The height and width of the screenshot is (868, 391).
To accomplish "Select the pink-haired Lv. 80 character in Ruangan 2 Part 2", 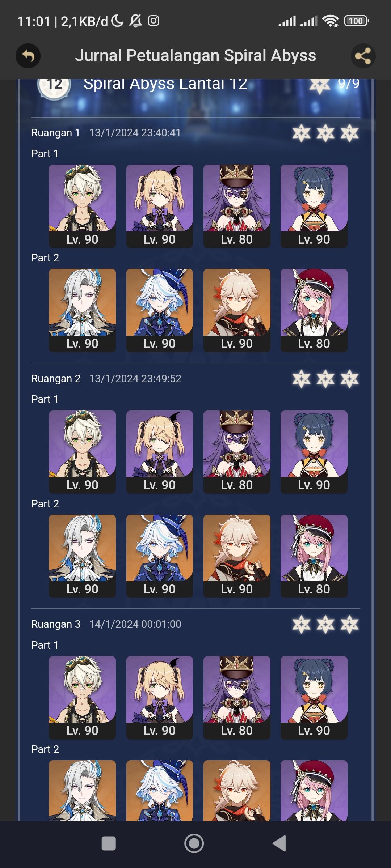I will coord(314,556).
